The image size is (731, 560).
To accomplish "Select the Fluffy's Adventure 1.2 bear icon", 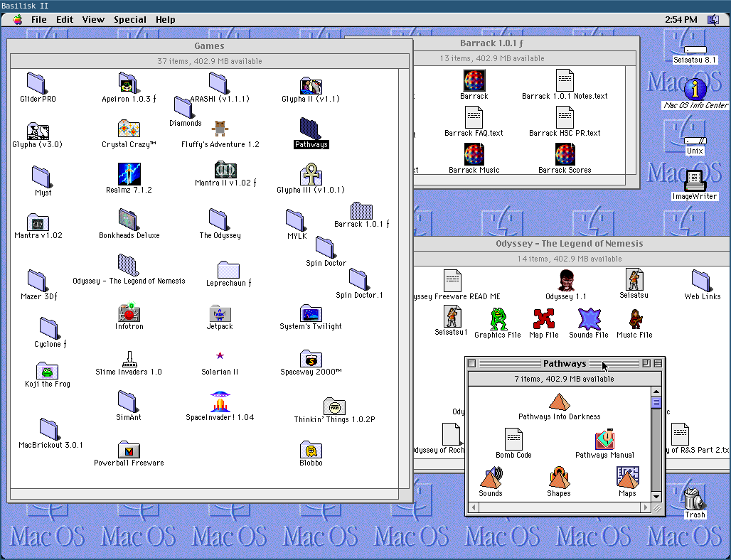I will coord(220,129).
